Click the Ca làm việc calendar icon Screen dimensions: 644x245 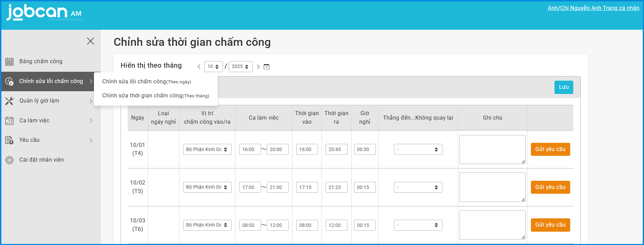tap(9, 121)
